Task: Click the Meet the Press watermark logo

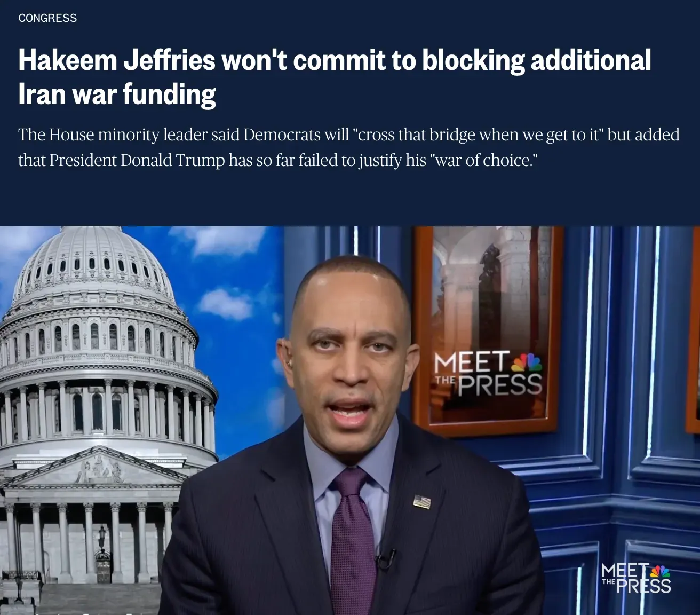Action: (x=636, y=579)
